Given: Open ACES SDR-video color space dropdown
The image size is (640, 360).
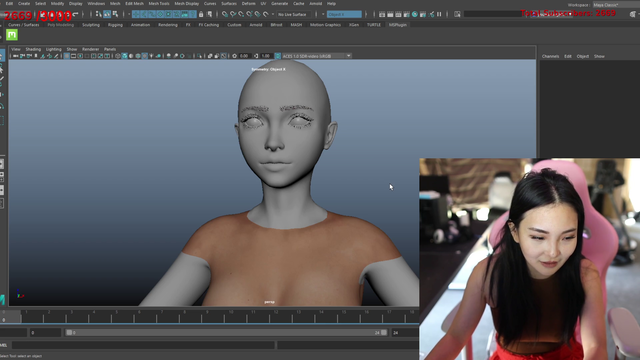Looking at the screenshot, I should 316,56.
